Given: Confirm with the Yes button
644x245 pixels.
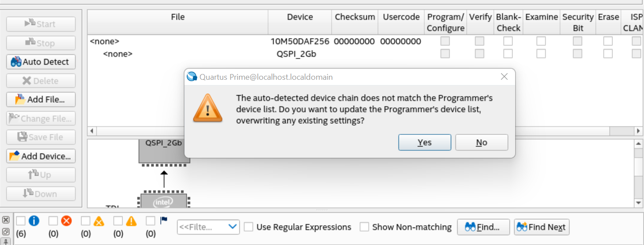Looking at the screenshot, I should click(425, 142).
